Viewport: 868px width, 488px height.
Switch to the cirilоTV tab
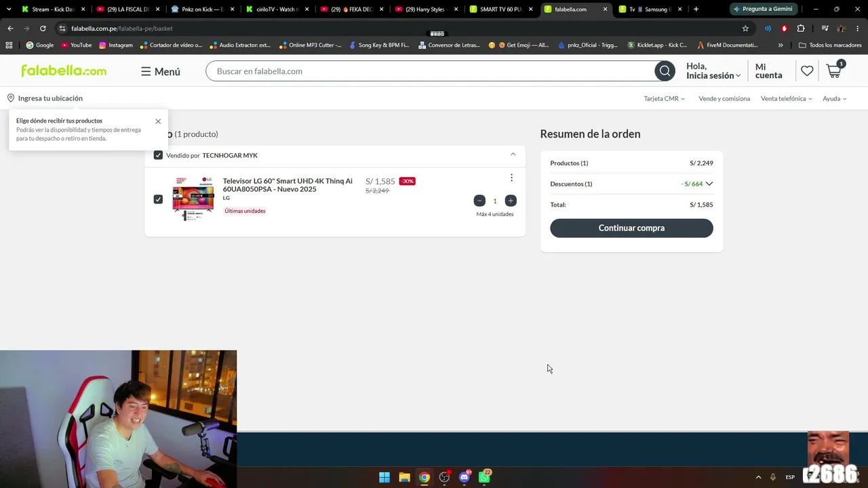click(277, 9)
